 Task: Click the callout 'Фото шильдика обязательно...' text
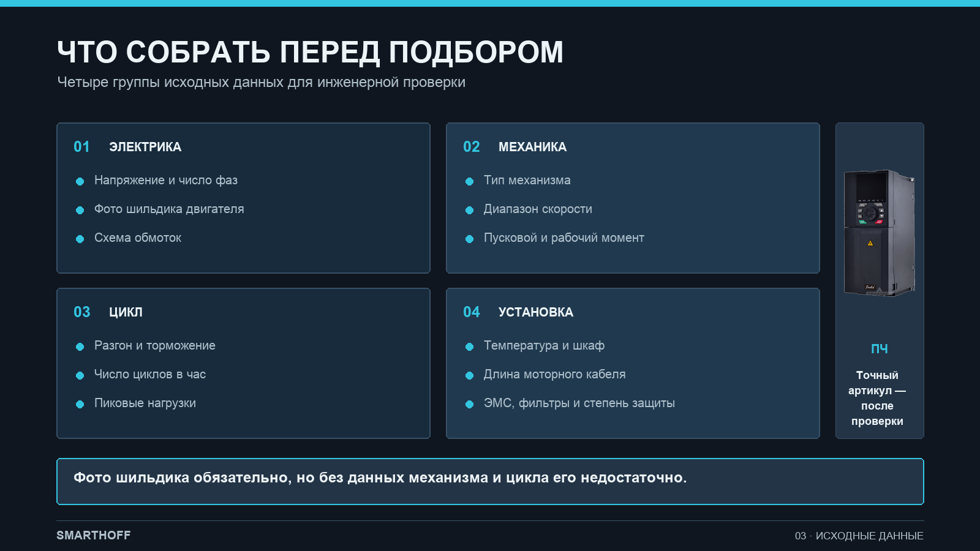(380, 478)
